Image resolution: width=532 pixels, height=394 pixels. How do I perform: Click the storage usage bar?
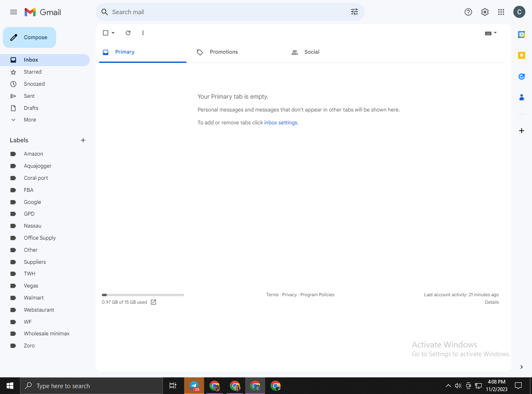143,295
